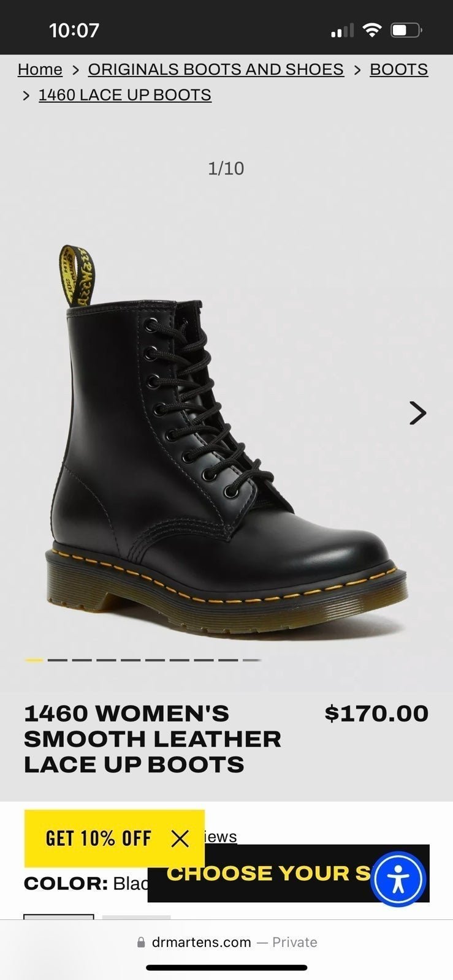Tap the next image arrow
The image size is (453, 980).
pos(417,413)
